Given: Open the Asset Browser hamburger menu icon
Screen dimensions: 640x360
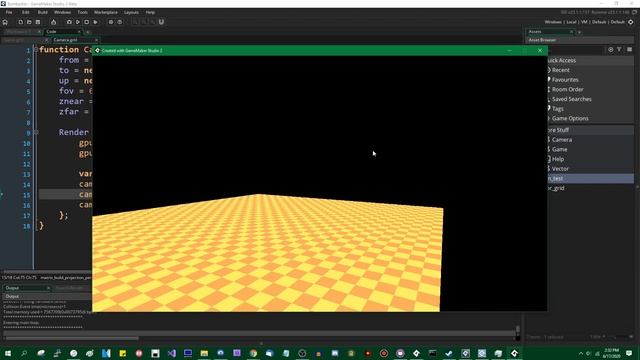Looking at the screenshot, I should click(x=629, y=49).
